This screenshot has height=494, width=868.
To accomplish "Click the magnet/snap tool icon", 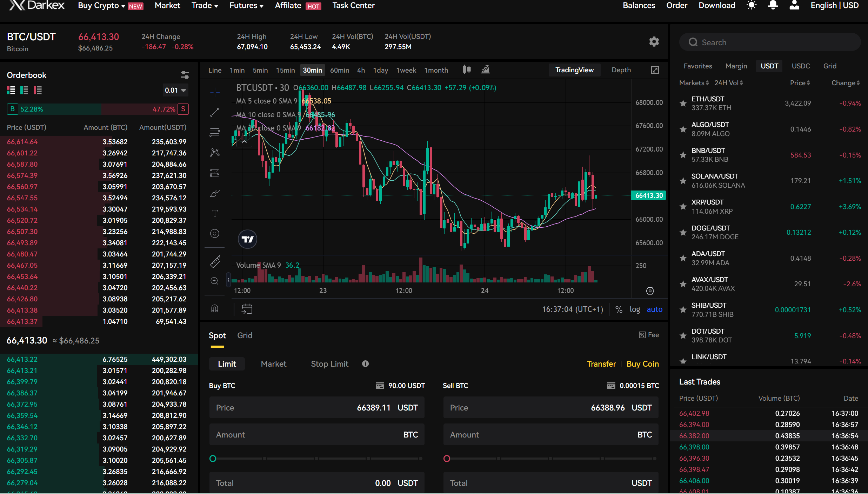I will tap(215, 309).
